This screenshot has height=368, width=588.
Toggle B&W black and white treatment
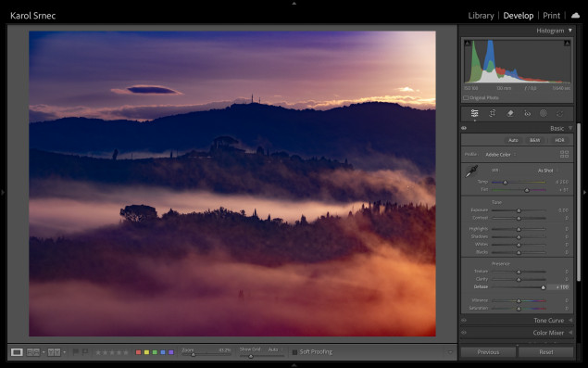coord(534,140)
